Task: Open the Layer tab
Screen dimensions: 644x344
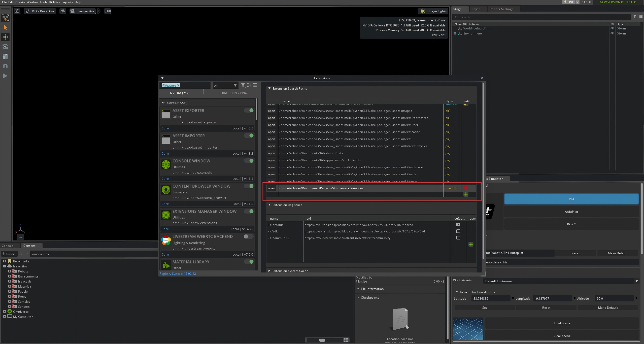Action: [x=476, y=9]
